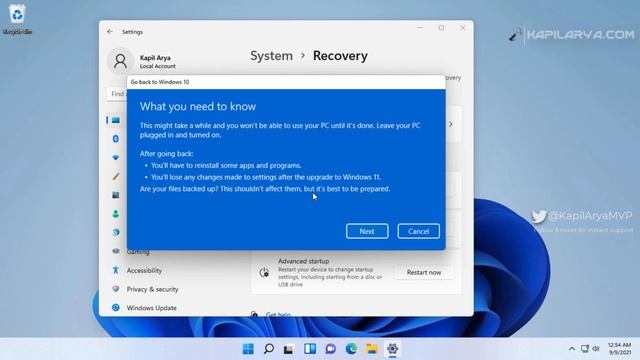The width and height of the screenshot is (640, 360).
Task: Open Widgets from taskbar
Action: click(x=310, y=349)
